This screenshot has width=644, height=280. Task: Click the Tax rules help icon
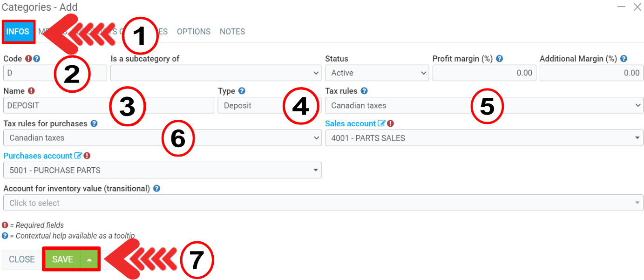pos(364,91)
